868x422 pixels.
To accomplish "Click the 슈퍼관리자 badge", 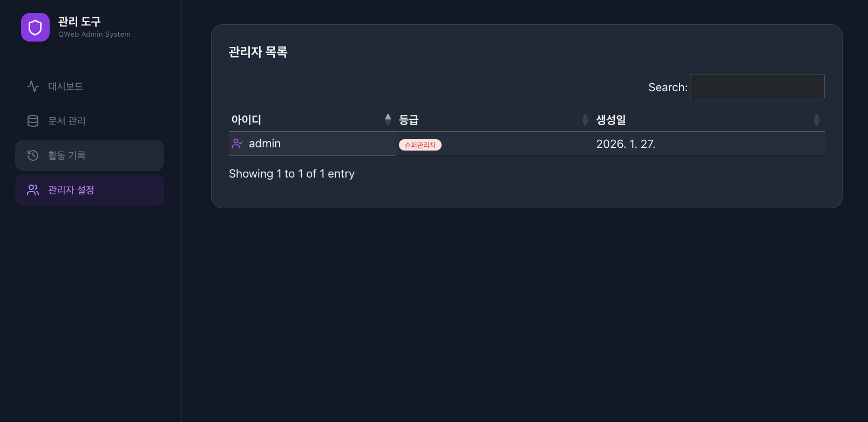I will [x=420, y=145].
